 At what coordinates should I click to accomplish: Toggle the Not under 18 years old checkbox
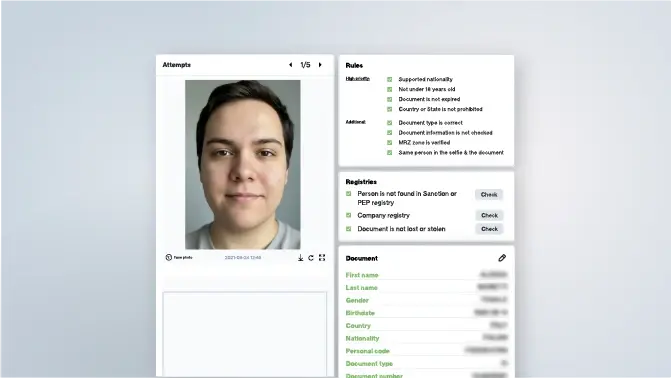(x=389, y=89)
